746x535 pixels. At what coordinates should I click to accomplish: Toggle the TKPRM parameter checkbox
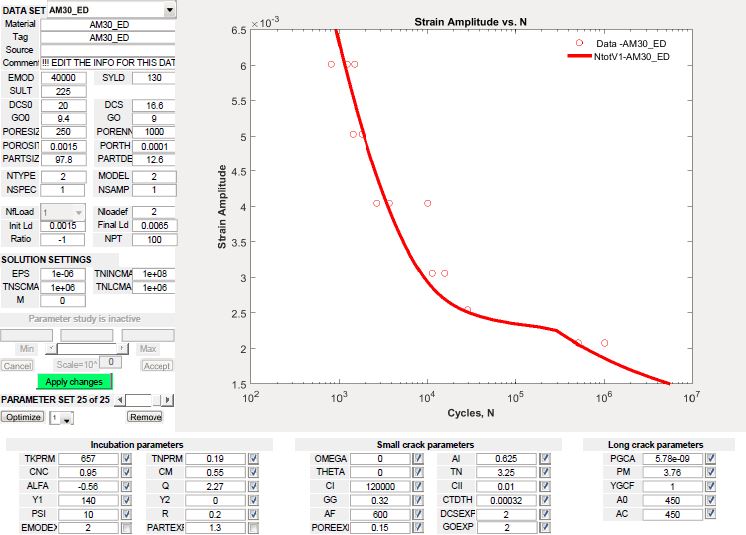click(x=125, y=458)
